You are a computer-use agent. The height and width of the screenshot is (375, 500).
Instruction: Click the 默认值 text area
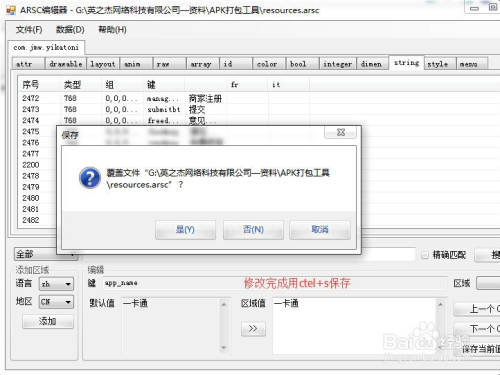[175, 325]
